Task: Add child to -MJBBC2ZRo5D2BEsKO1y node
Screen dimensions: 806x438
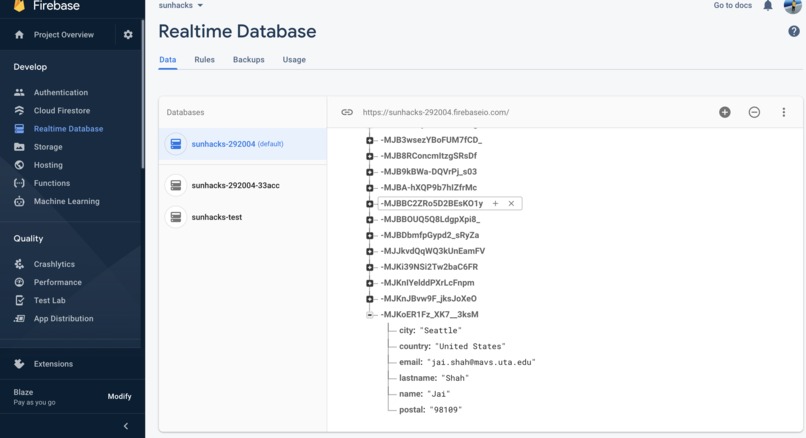Action: pos(496,204)
